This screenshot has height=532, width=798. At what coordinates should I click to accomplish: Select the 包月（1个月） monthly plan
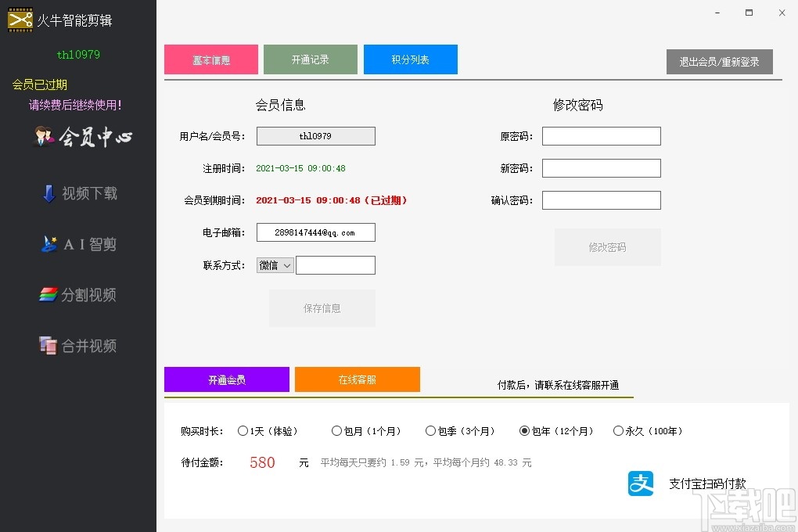point(337,430)
